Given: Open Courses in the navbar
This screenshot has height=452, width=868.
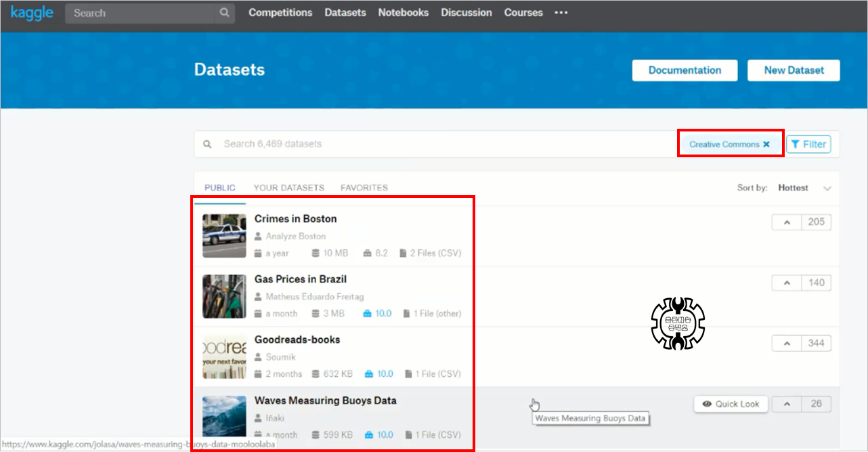Looking at the screenshot, I should (523, 13).
